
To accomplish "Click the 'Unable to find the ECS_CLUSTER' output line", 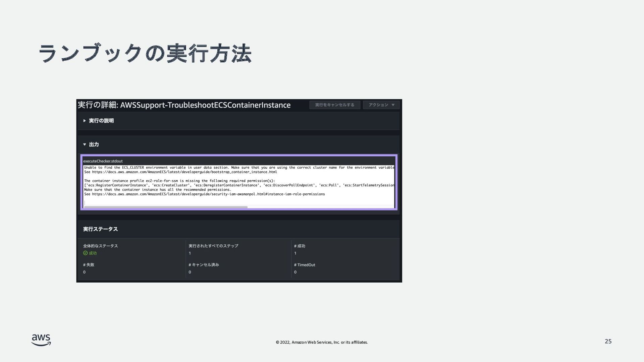I will (239, 168).
